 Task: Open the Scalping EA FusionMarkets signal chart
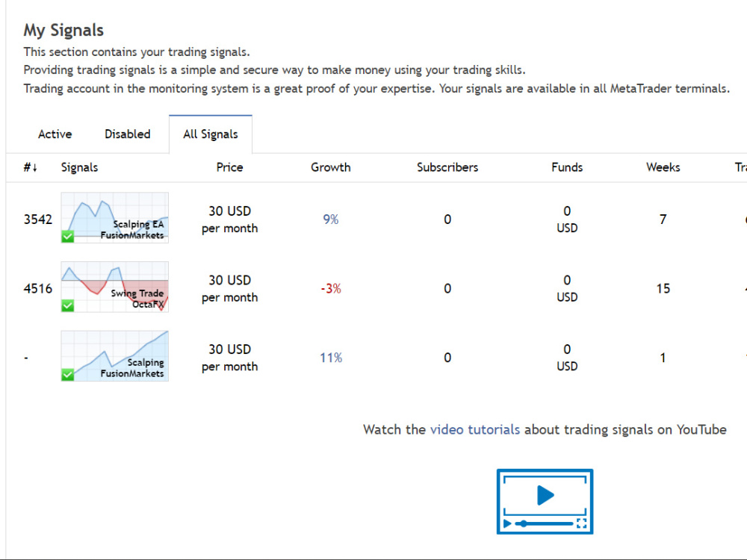point(115,217)
